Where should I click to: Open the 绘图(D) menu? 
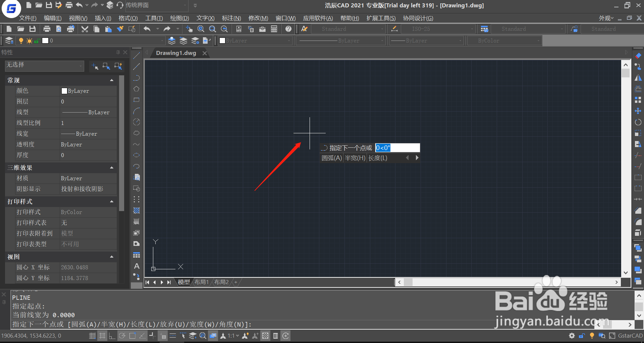tap(179, 18)
